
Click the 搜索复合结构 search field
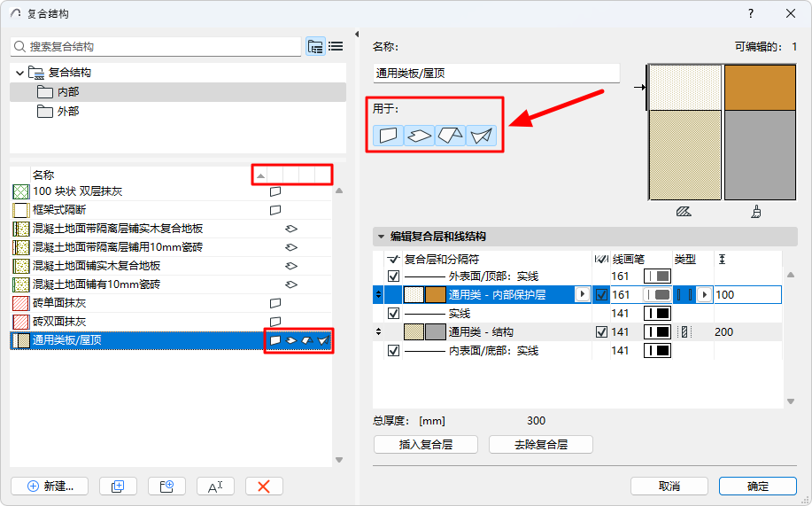click(x=156, y=47)
